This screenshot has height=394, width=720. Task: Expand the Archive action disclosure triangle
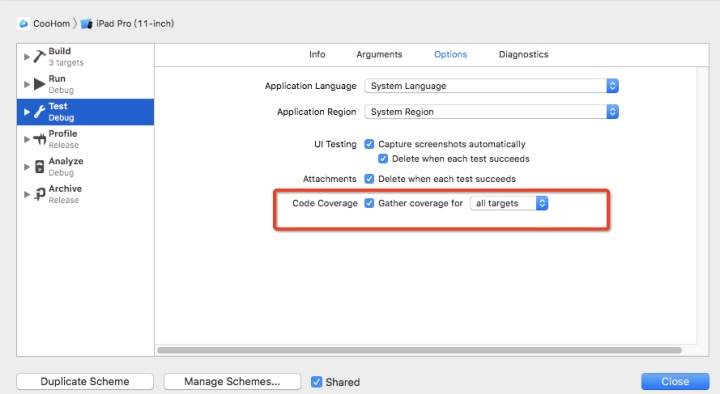tap(27, 195)
